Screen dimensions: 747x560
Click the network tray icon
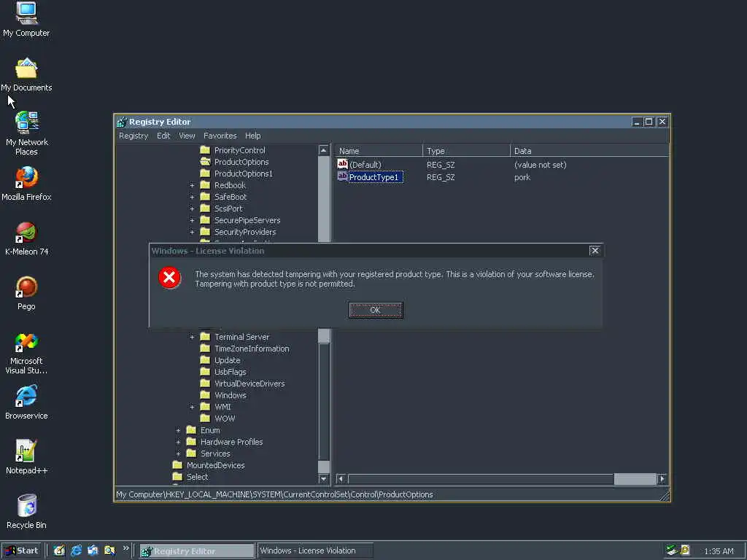pyautogui.click(x=672, y=551)
